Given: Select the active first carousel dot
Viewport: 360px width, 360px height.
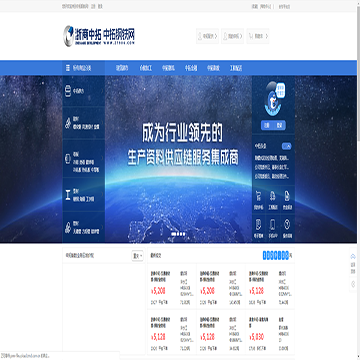Looking at the screenshot, I should pos(174,234).
